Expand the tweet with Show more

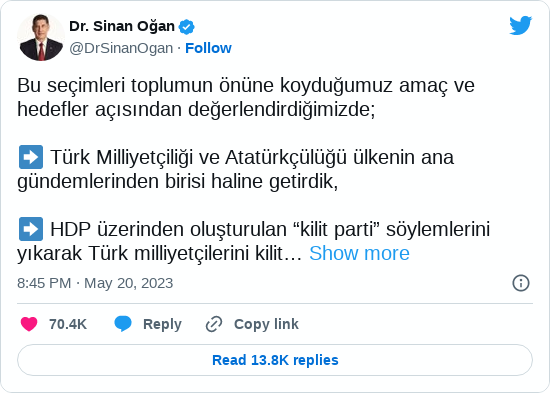(x=359, y=253)
